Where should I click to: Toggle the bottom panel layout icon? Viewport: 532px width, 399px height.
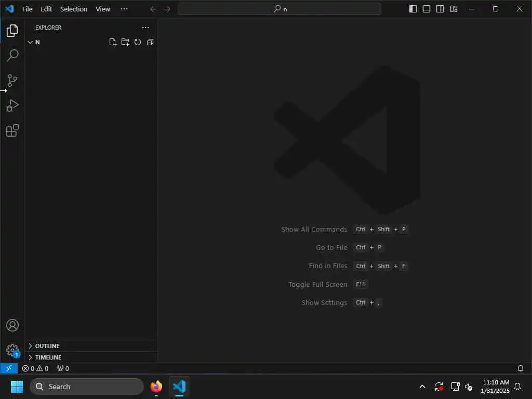427,9
